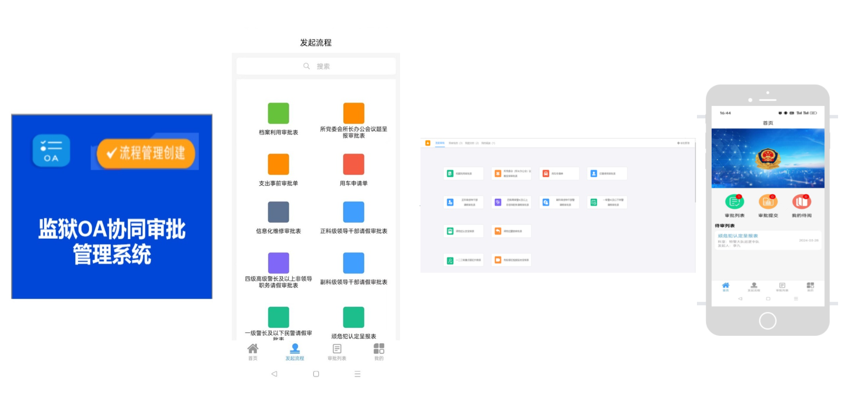The height and width of the screenshot is (408, 868).
Task: Tap Android home square under the 发起流程 screen
Action: [316, 374]
